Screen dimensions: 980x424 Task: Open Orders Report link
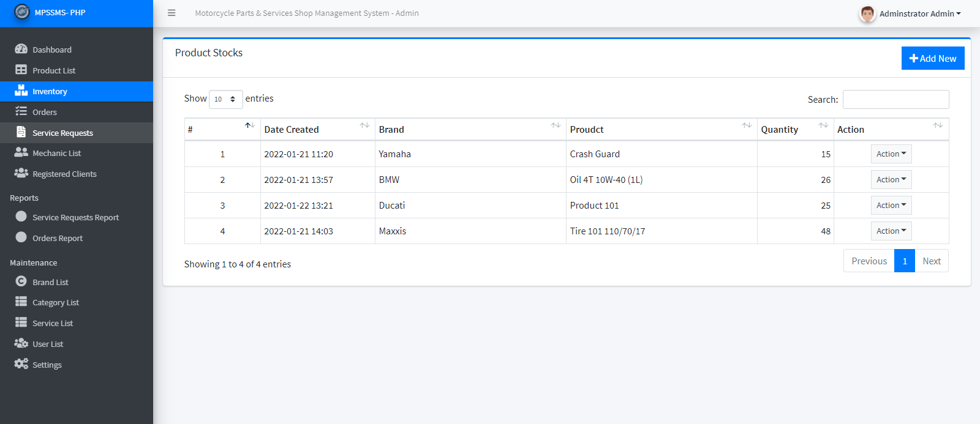tap(77, 238)
